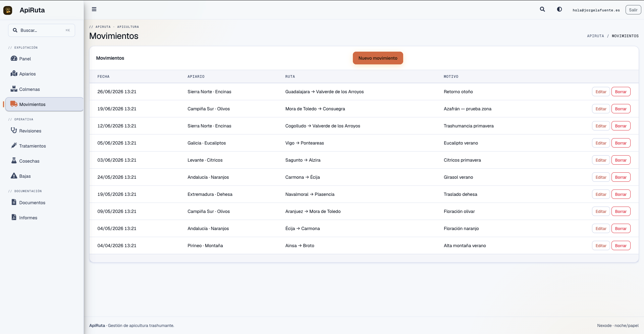Edit the Floración naranjo row

click(x=601, y=229)
